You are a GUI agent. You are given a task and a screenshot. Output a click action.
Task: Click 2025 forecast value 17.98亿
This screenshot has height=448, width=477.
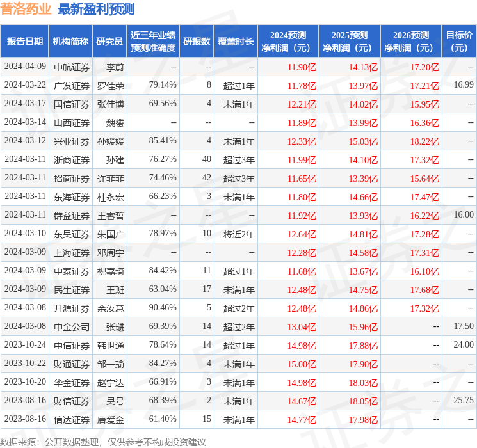pyautogui.click(x=363, y=420)
